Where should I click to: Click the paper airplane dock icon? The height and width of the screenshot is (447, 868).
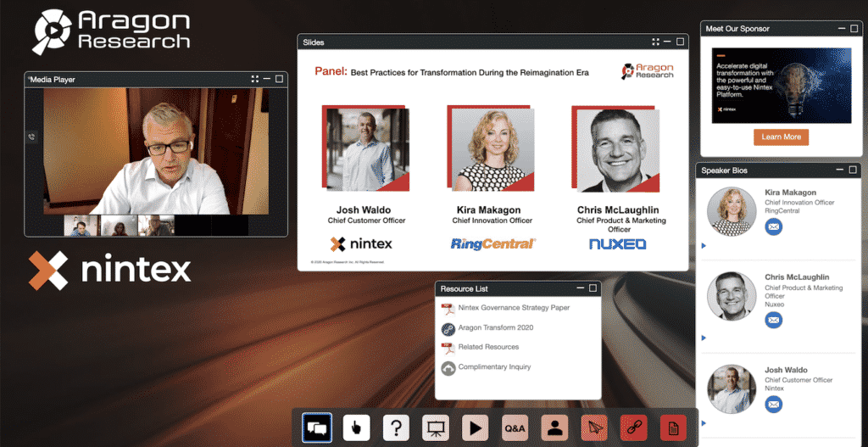(x=594, y=427)
